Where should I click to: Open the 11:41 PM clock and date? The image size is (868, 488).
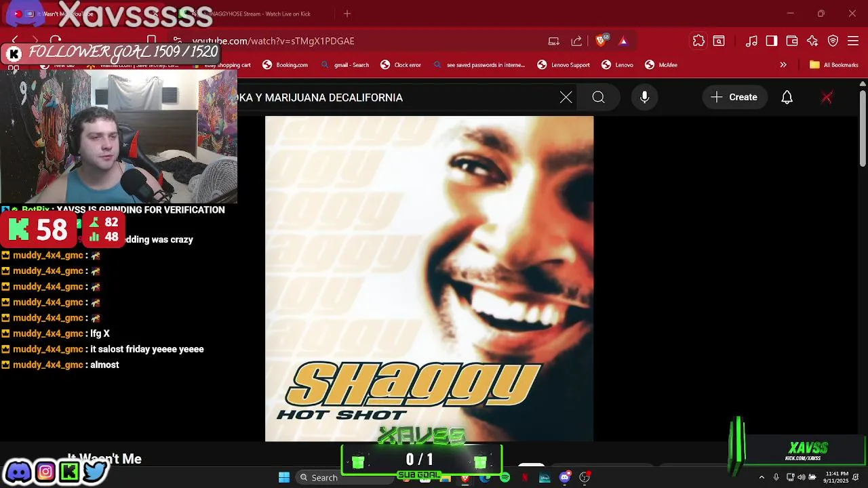coord(837,477)
